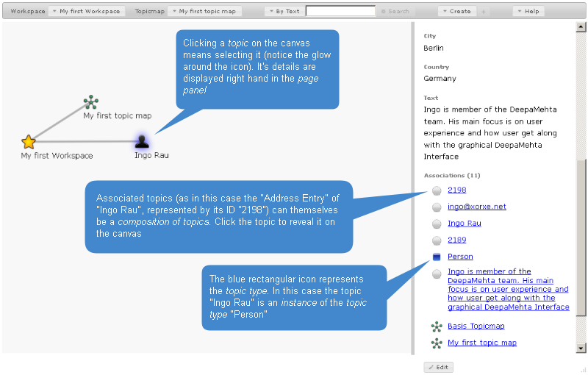The height and width of the screenshot is (375, 588).
Task: Open the Workspace dropdown menu
Action: [x=87, y=12]
